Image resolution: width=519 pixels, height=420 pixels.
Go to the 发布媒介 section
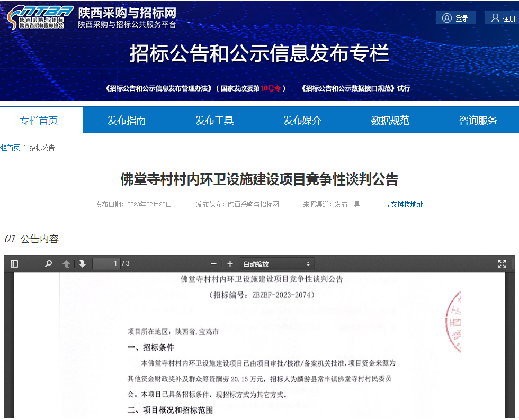click(302, 121)
